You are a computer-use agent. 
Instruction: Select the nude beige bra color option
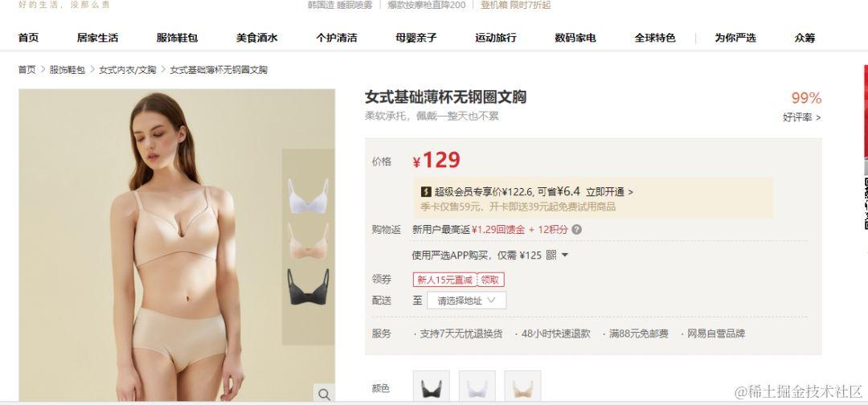tap(522, 387)
